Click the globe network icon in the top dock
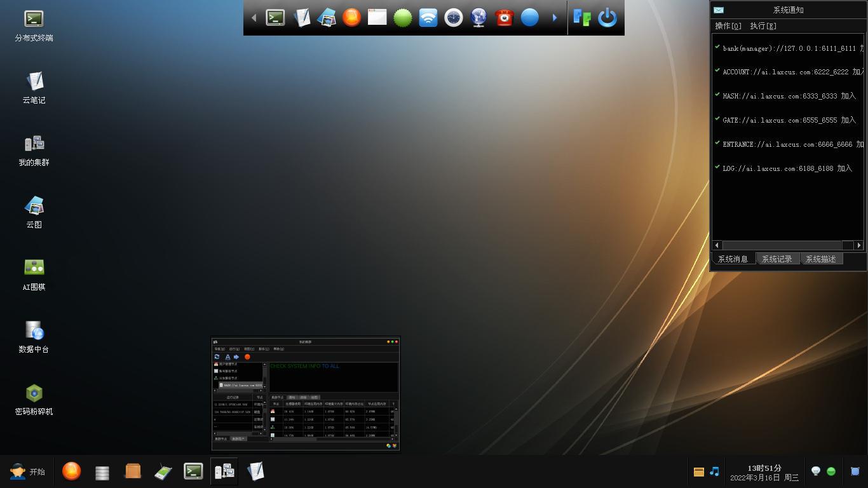Viewport: 868px width, 488px height. [479, 18]
